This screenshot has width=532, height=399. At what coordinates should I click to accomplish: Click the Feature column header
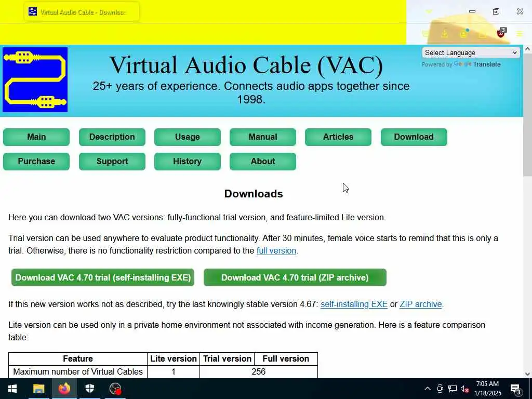tap(78, 358)
